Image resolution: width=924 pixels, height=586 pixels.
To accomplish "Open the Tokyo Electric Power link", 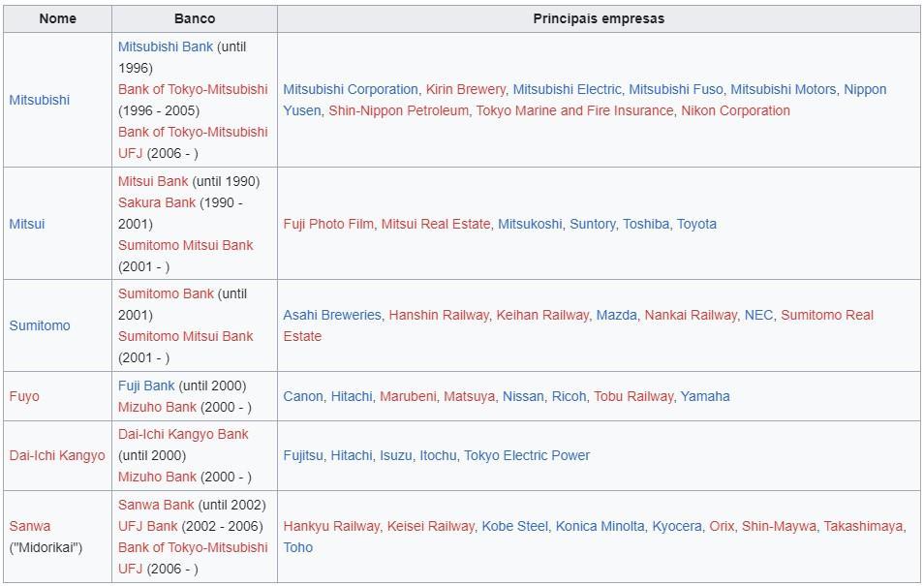I will coord(527,455).
